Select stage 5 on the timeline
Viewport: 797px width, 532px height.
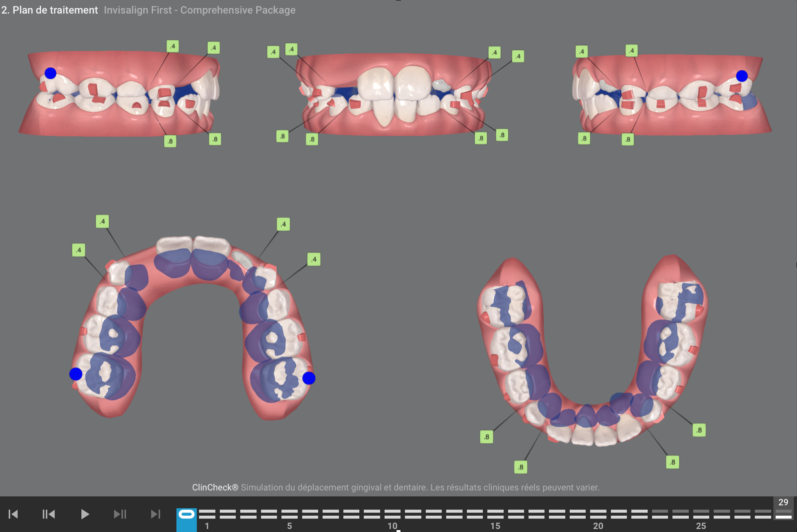[x=289, y=514]
